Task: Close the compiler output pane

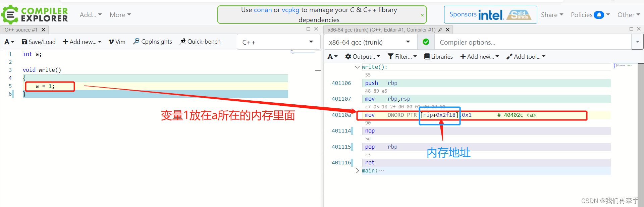Action: click(639, 29)
